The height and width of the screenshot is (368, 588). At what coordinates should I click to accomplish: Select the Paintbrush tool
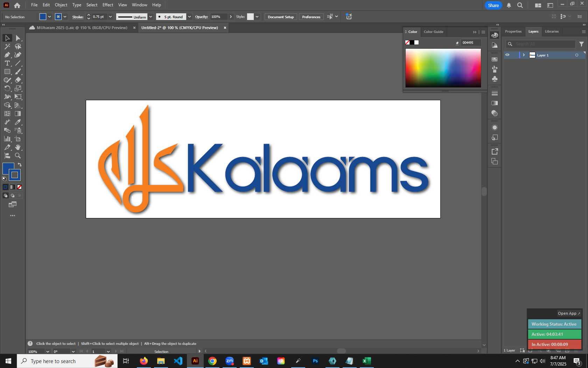click(18, 71)
